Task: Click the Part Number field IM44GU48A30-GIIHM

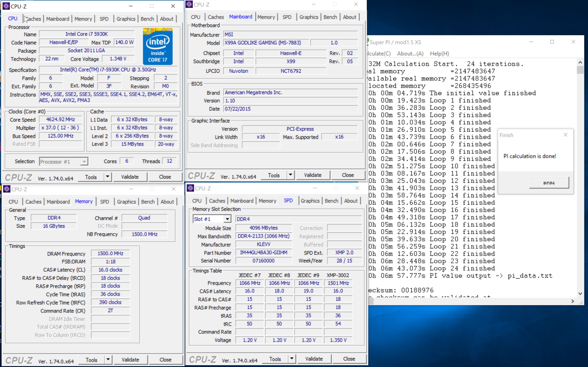Action: [264, 252]
